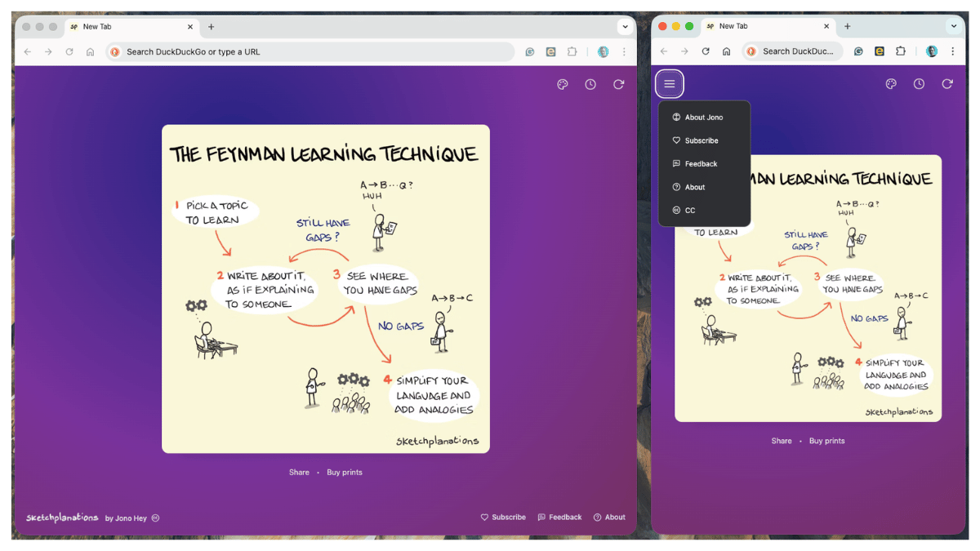Open a new tab with plus in right window

coord(847,26)
